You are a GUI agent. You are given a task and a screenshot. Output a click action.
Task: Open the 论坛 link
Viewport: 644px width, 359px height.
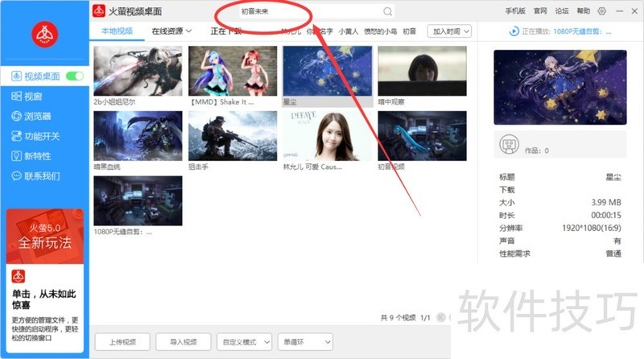pos(562,11)
